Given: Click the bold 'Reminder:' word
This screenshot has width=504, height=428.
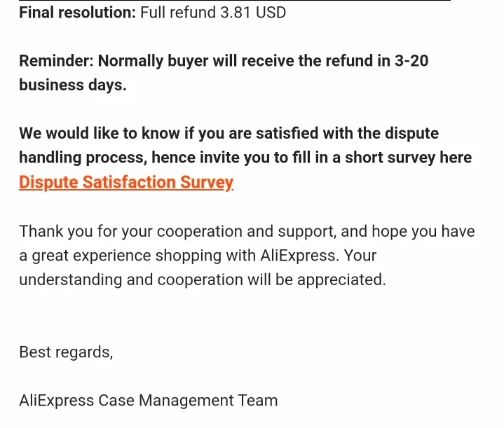Looking at the screenshot, I should coord(56,61).
